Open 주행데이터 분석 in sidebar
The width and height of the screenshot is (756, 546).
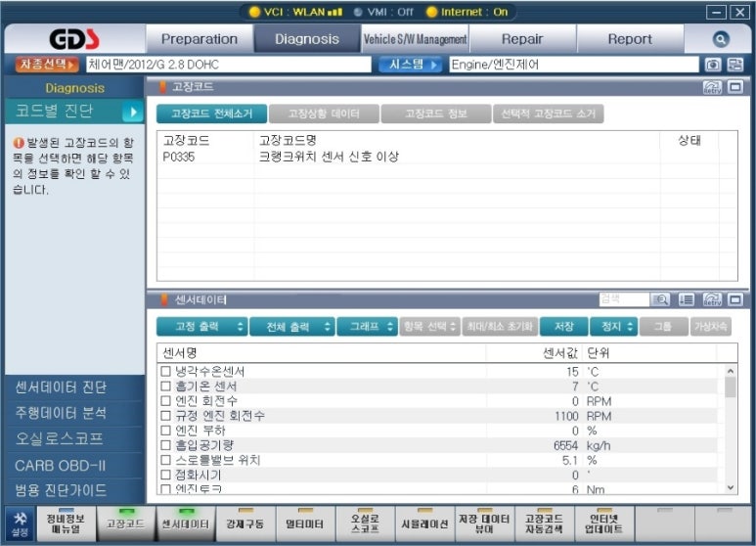pos(74,413)
